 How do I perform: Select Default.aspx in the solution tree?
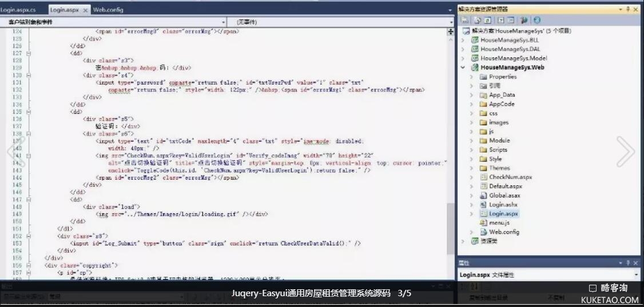coord(505,186)
